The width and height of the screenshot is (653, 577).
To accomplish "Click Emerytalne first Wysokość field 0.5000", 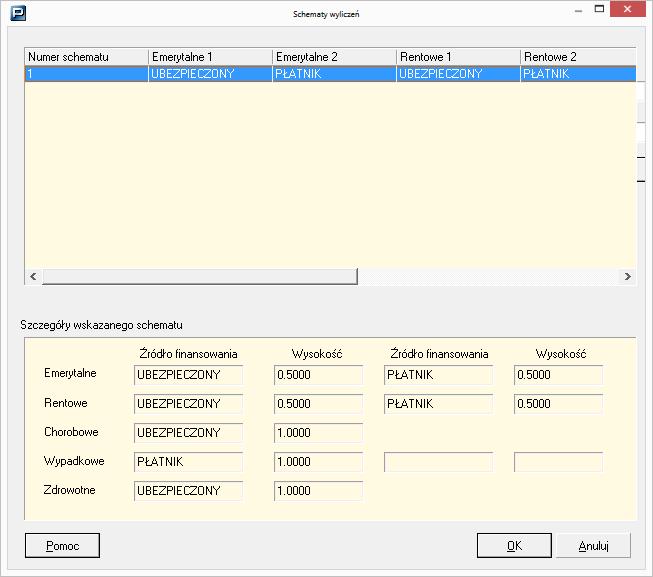I will pyautogui.click(x=318, y=375).
